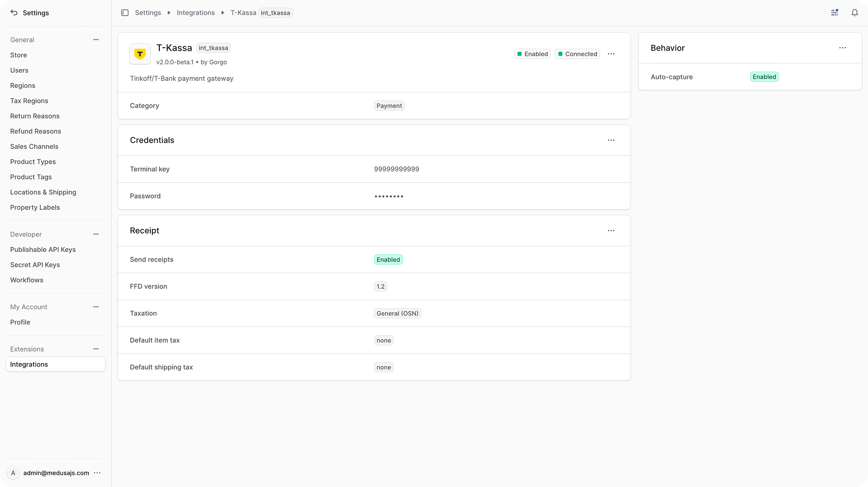Click the Settings title in sidebar
Image resolution: width=868 pixels, height=487 pixels.
click(36, 13)
